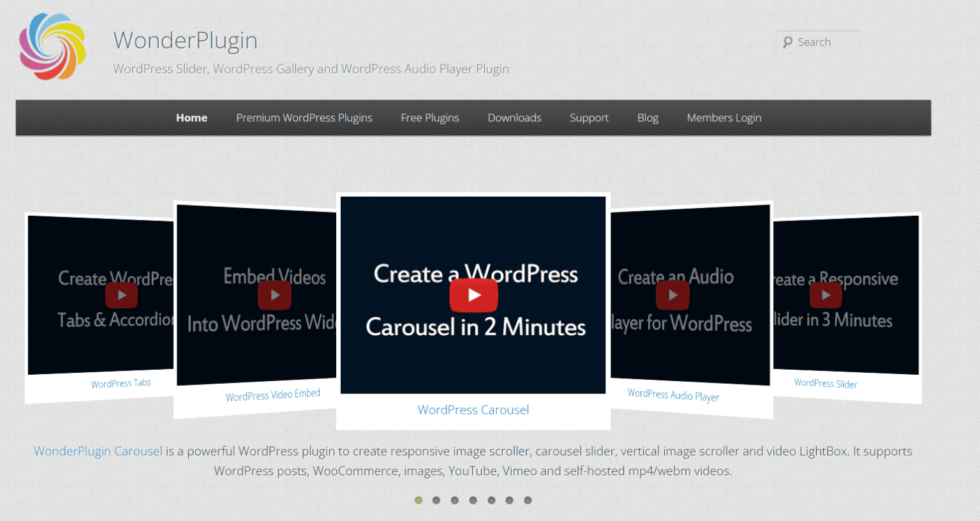
Task: Jump to the second carousel slide dot
Action: 436,501
